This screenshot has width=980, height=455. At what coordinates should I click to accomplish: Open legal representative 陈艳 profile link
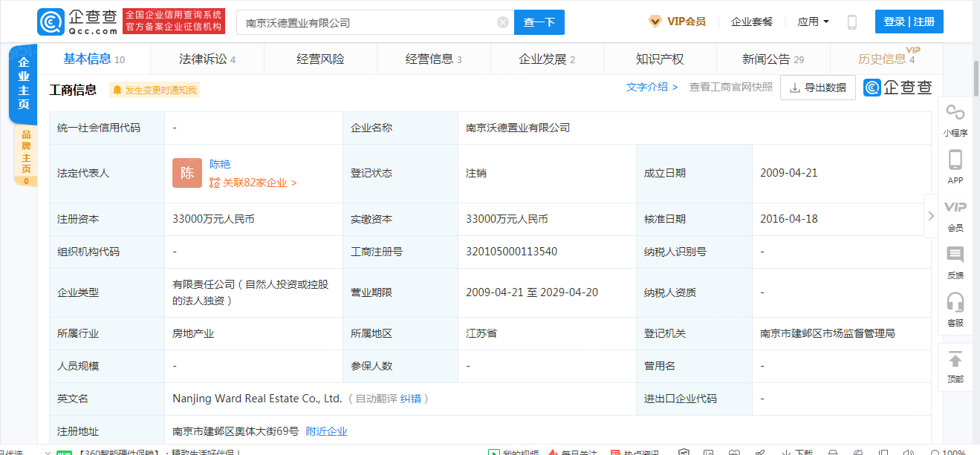point(221,164)
